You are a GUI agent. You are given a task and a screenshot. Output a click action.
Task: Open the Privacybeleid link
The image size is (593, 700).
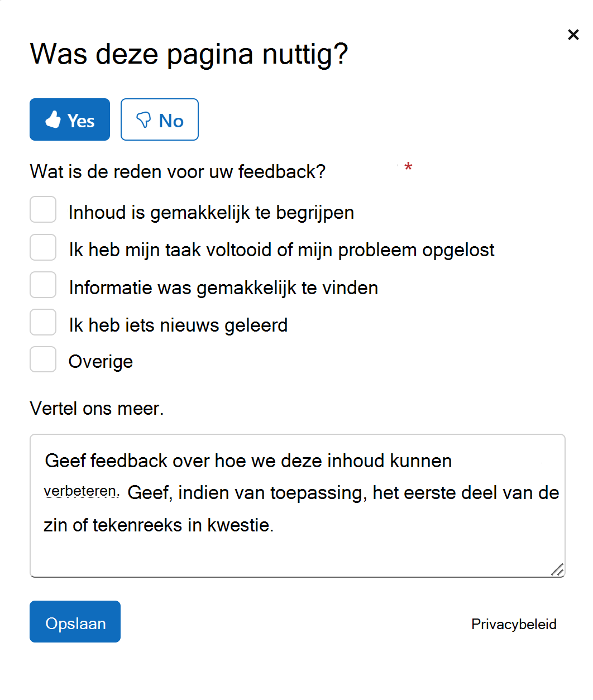click(x=514, y=624)
